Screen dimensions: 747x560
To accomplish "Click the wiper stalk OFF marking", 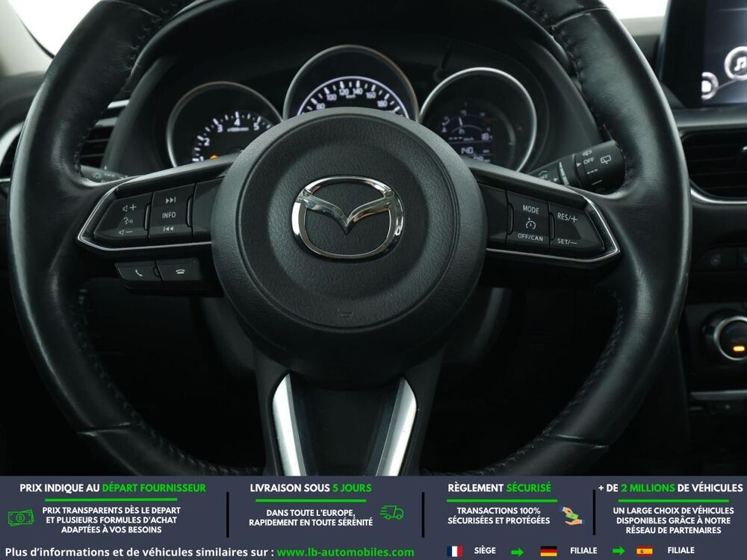I will click(589, 161).
